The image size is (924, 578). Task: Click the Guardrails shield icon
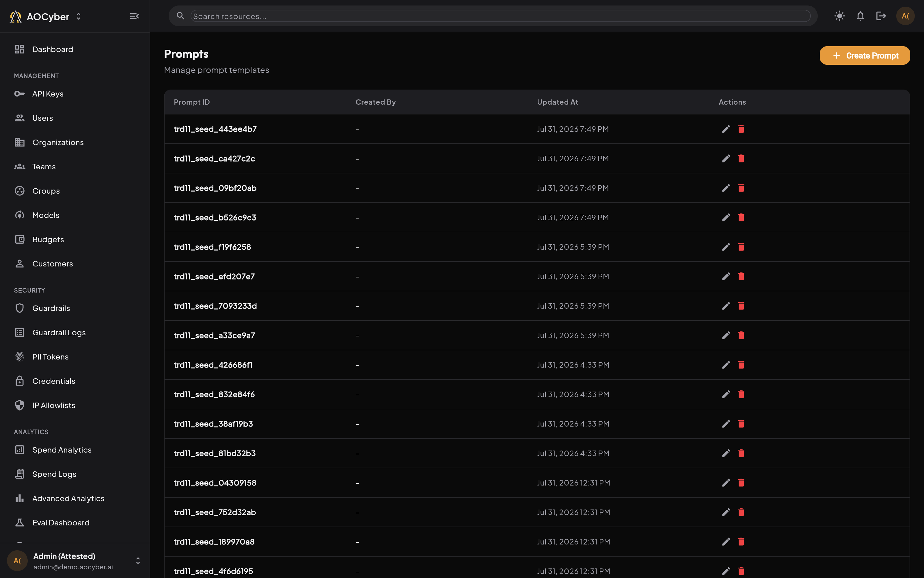(x=19, y=308)
